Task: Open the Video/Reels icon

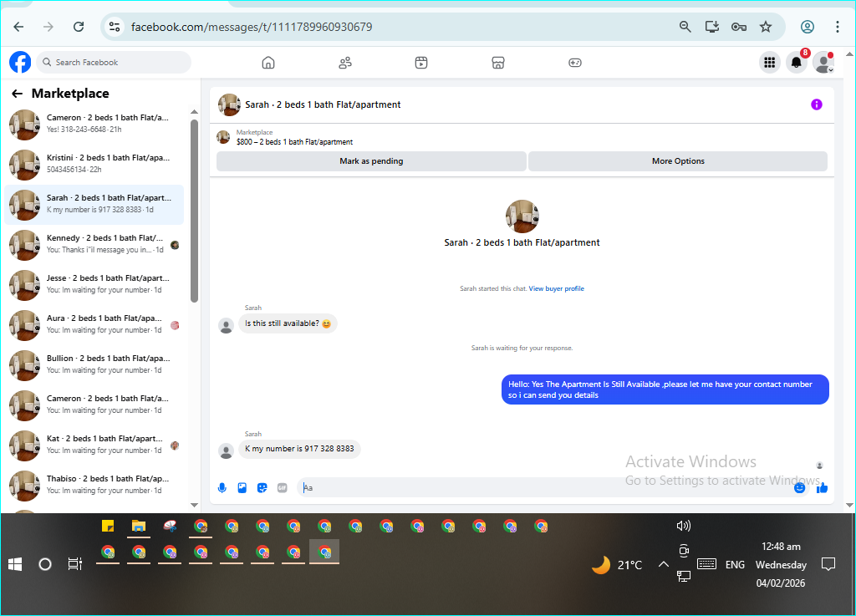Action: (421, 63)
